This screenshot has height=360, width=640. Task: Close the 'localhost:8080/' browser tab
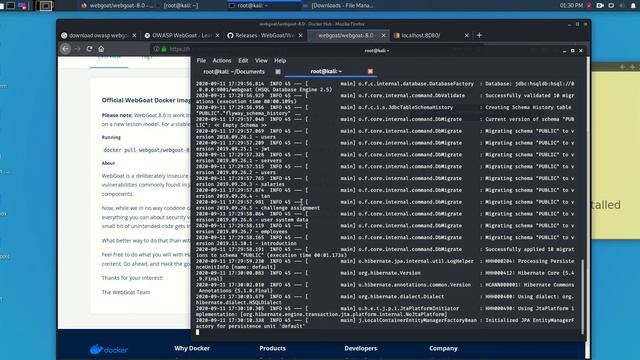tap(467, 36)
